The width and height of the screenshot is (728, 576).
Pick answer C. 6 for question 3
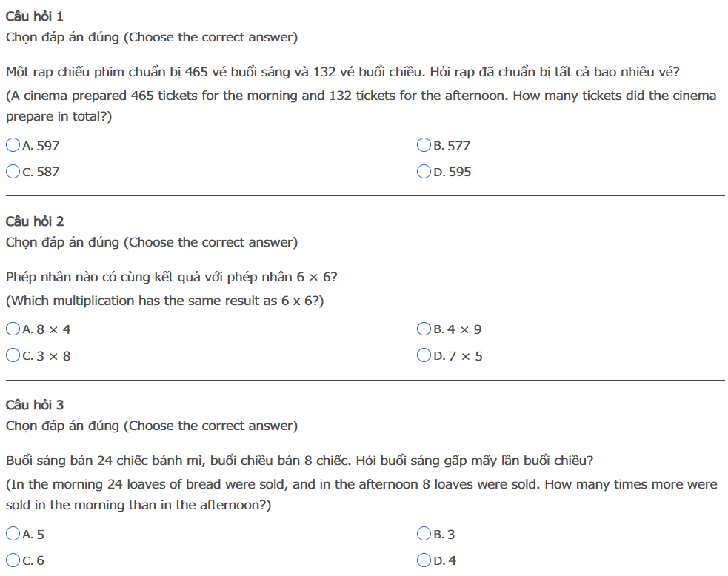point(13,560)
